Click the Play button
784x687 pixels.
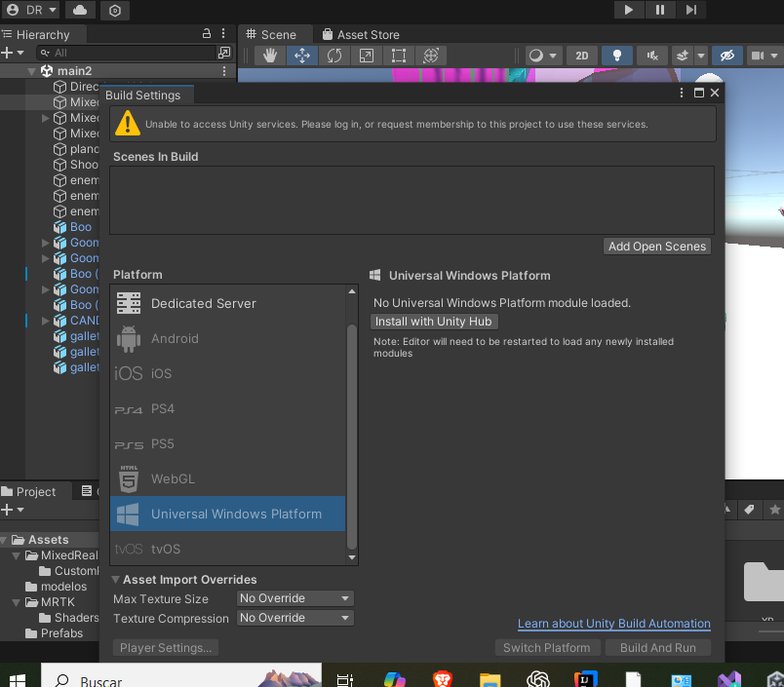click(x=629, y=10)
